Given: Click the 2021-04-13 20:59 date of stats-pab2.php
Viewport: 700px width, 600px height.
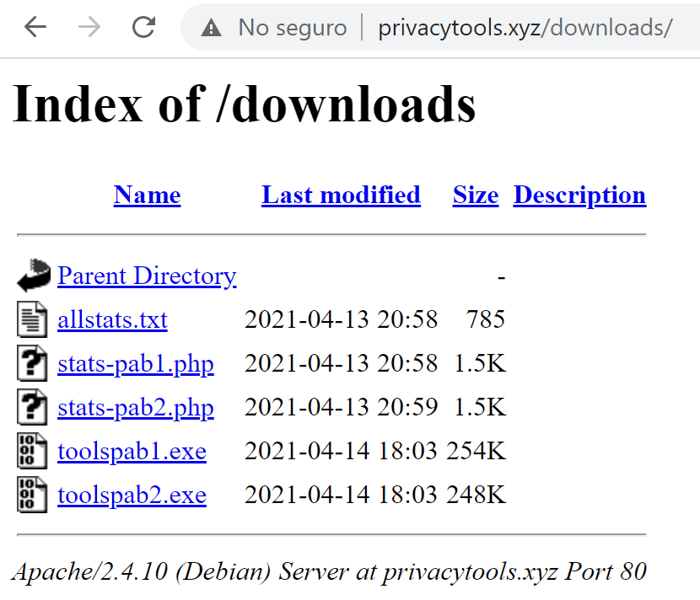Looking at the screenshot, I should 341,407.
